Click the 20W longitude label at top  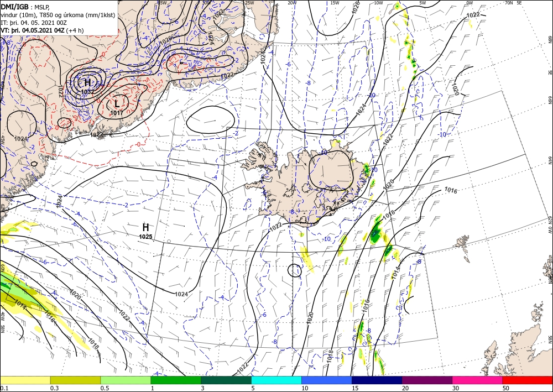pos(292,3)
